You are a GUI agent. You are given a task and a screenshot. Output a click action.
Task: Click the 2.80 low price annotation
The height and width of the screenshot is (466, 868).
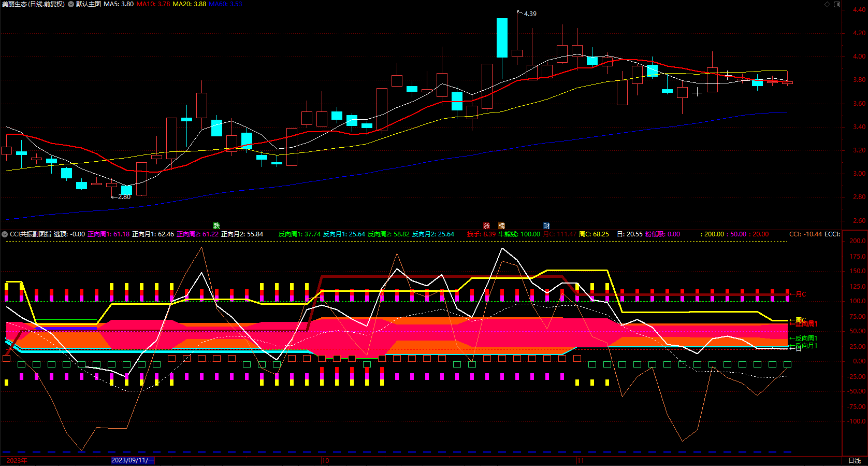tap(124, 197)
